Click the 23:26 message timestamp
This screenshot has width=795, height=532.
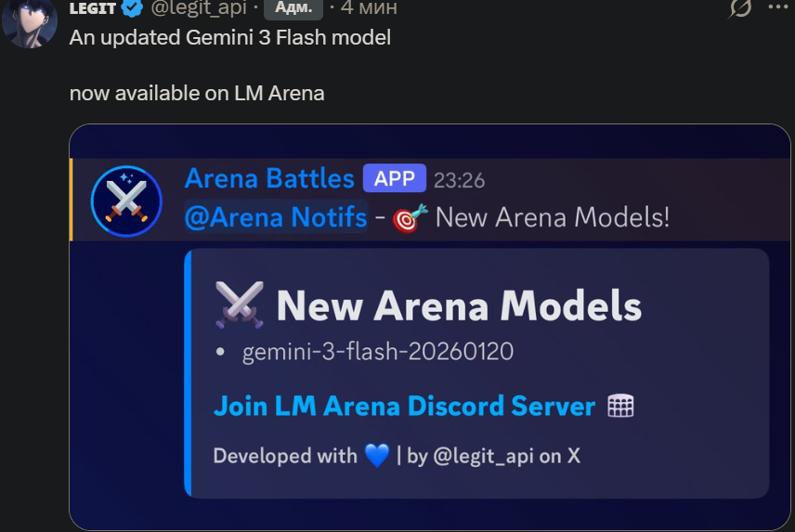coord(460,180)
